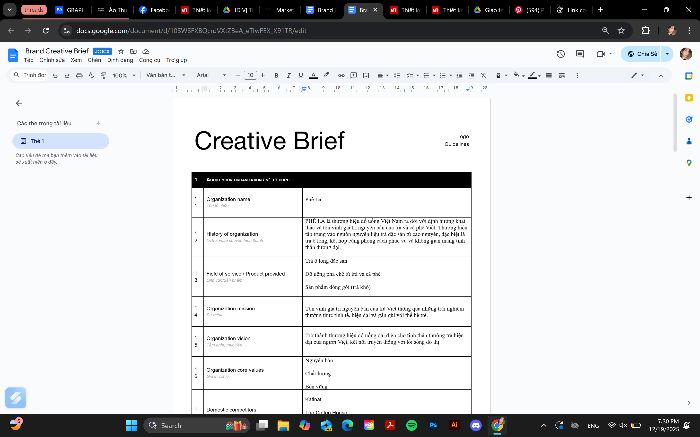Open the toolbar more options dots

577,75
